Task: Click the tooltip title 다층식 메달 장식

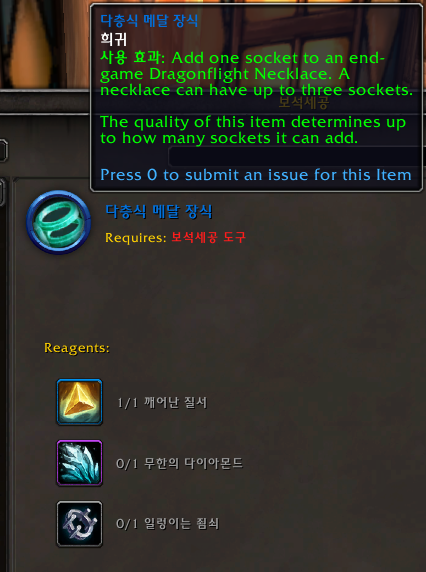Action: click(x=149, y=20)
